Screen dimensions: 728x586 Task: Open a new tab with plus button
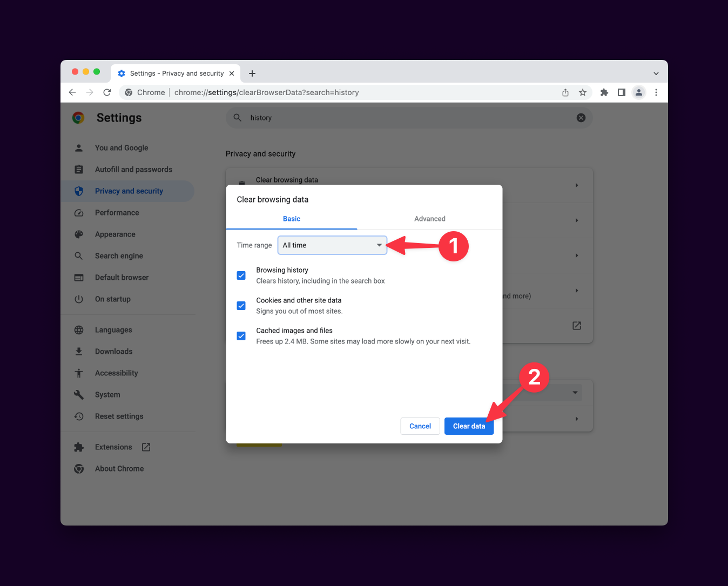coord(252,73)
